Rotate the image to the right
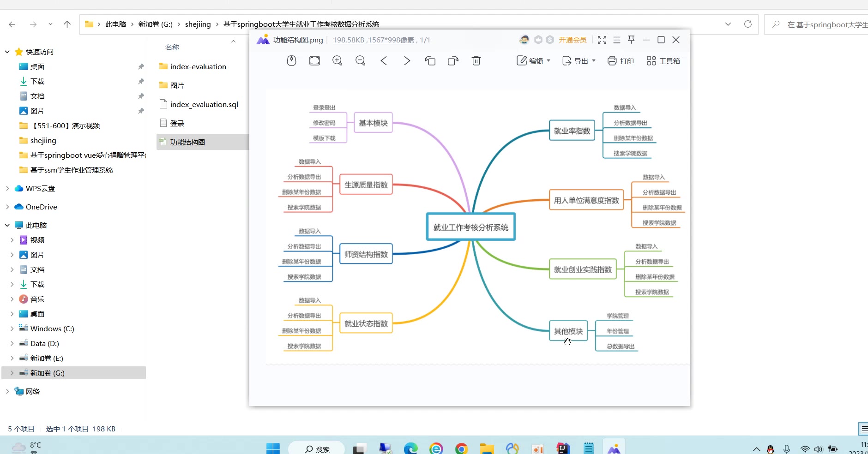The width and height of the screenshot is (868, 454). [x=453, y=61]
